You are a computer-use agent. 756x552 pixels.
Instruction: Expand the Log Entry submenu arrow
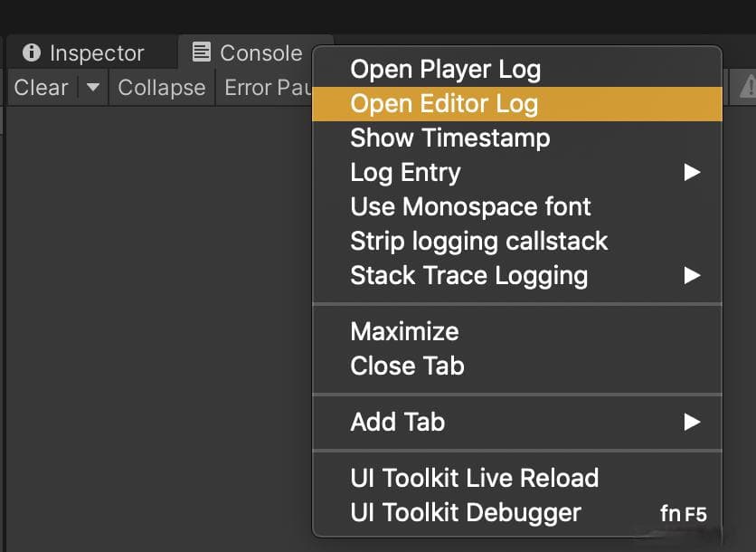[x=692, y=172]
